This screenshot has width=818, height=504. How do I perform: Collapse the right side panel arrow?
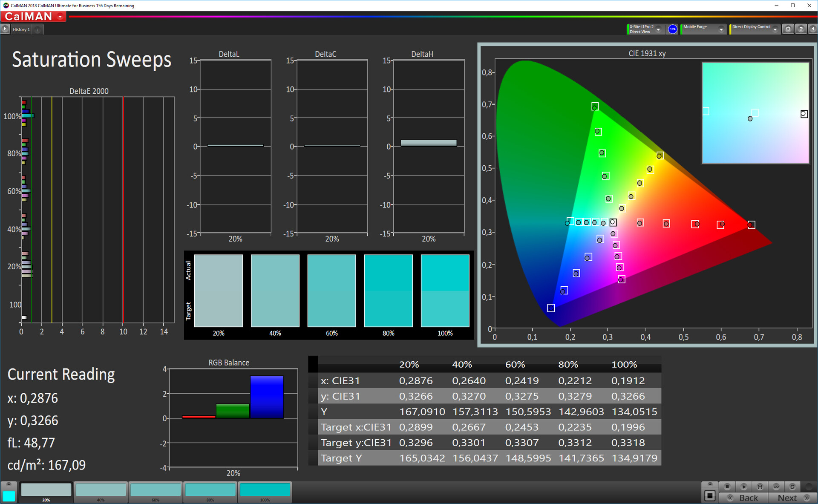[x=813, y=29]
